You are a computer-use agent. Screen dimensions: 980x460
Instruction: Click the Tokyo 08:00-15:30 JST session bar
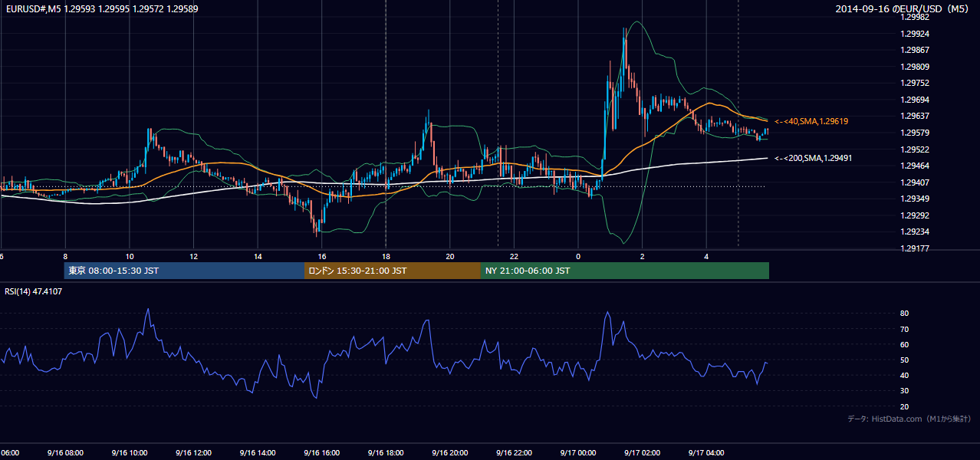[x=184, y=271]
